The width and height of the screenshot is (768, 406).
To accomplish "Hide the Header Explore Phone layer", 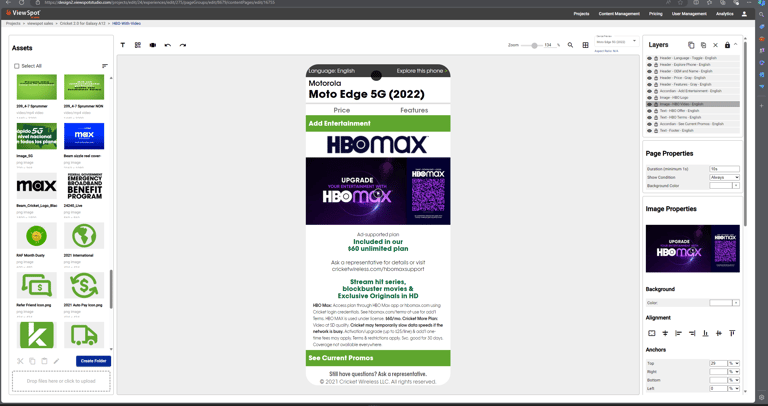I will [x=649, y=65].
